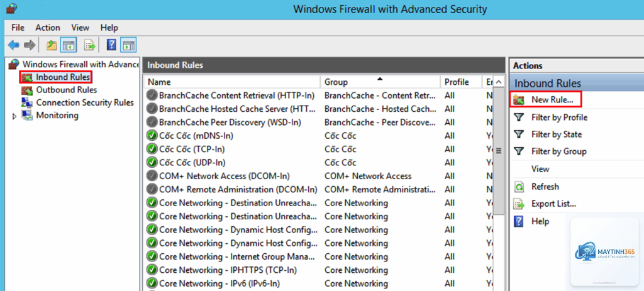
Task: Click the Filter by Profile funnel icon
Action: click(x=519, y=118)
